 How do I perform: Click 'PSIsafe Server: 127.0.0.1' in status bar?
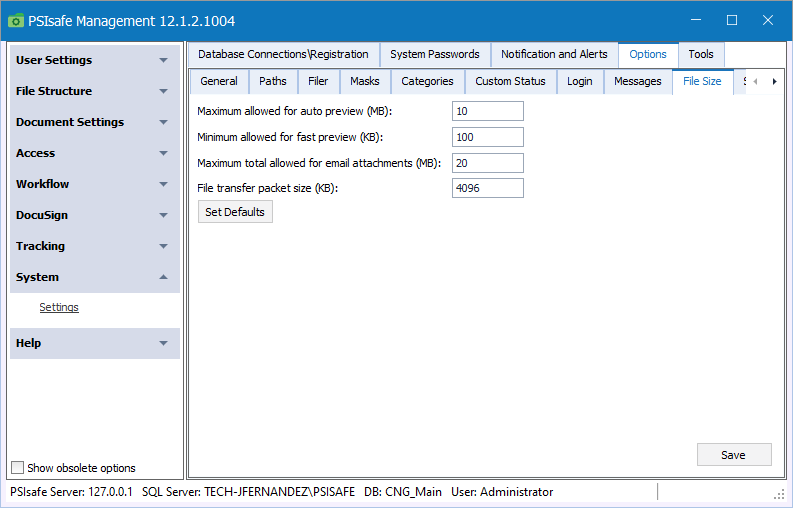pyautogui.click(x=71, y=492)
